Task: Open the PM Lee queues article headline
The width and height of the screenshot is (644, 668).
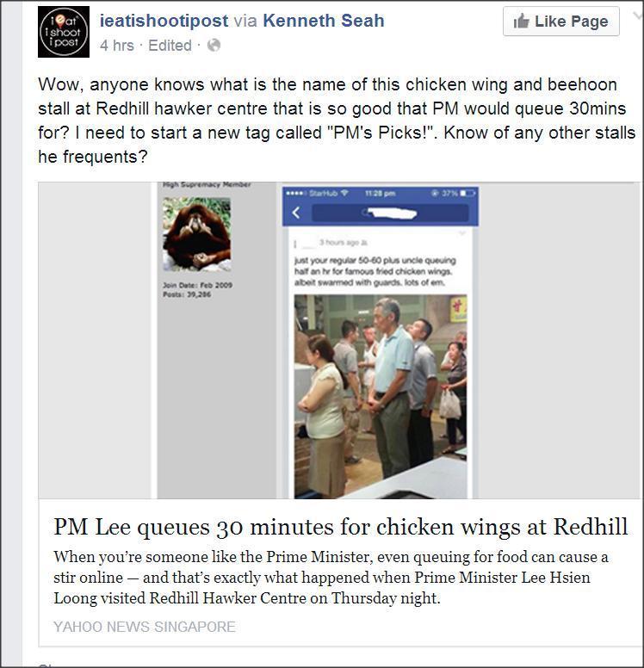Action: [x=341, y=528]
